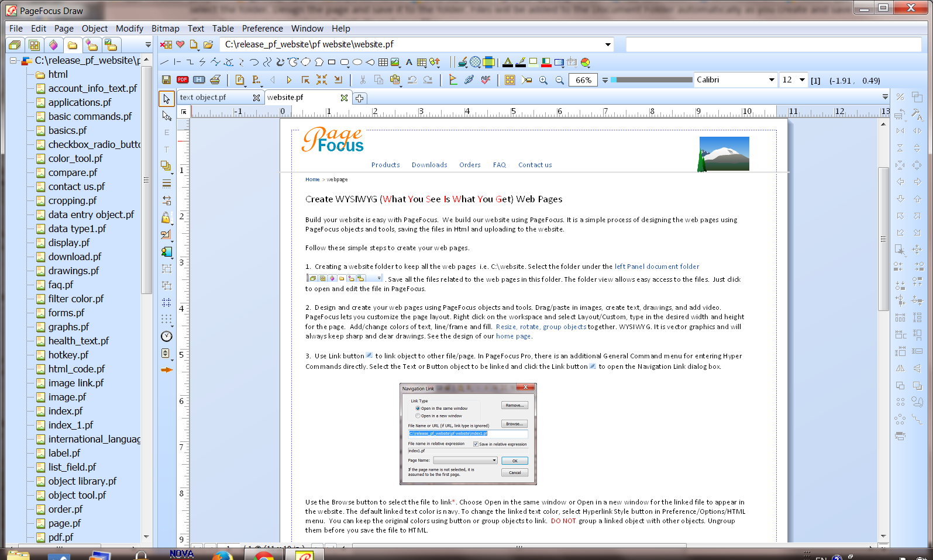Screen dimensions: 933x560
Task: Open index.pf in the file tree
Action: coord(65,411)
